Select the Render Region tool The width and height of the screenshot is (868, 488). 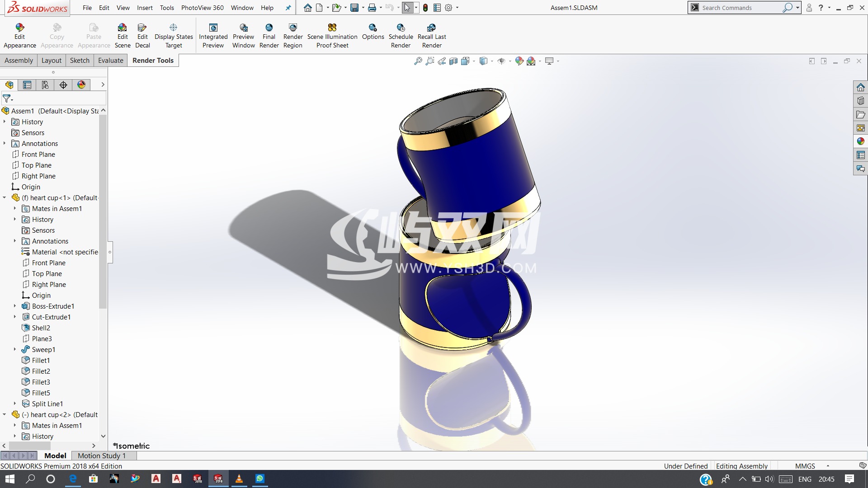tap(293, 28)
